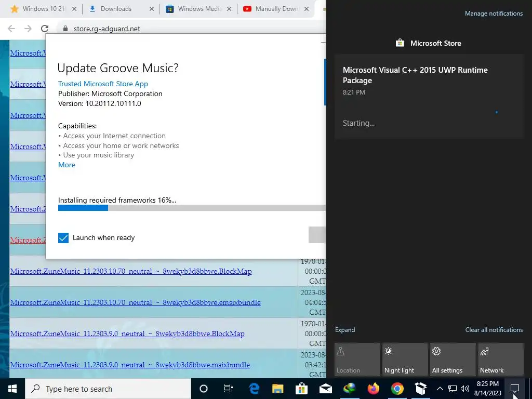Open Task View on taskbar
Viewport: 532px width, 399px height.
click(x=229, y=389)
